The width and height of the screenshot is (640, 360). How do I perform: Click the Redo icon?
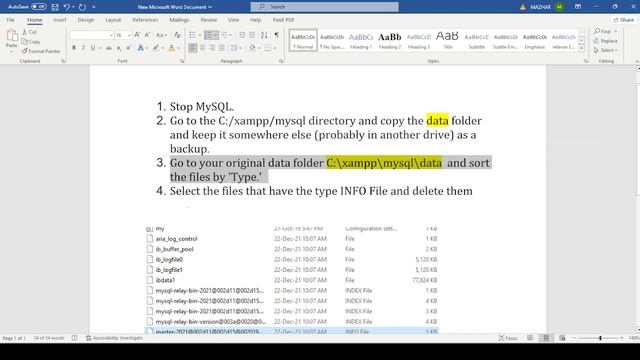[x=82, y=7]
